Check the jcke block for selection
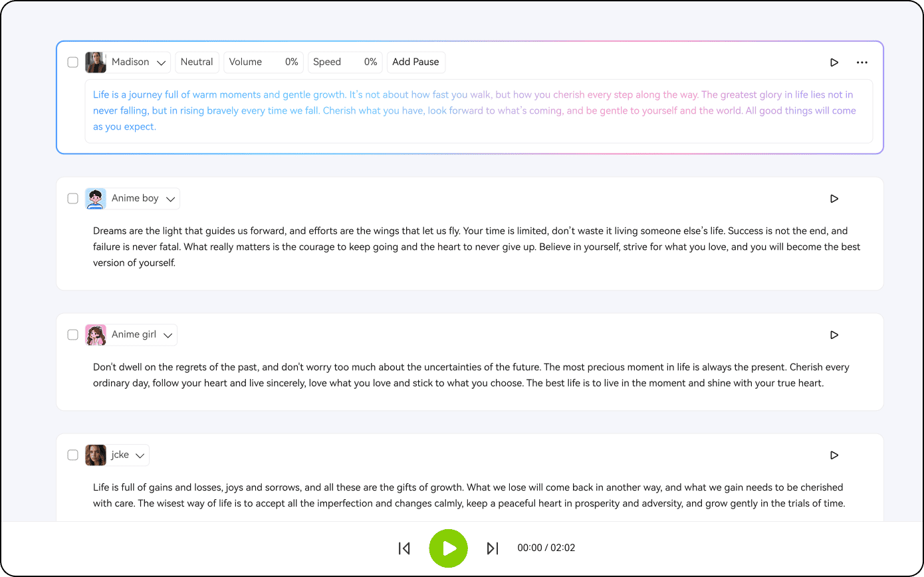This screenshot has width=924, height=577. click(x=72, y=455)
